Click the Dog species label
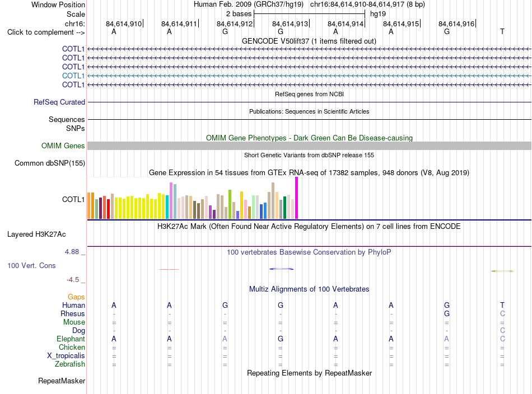Viewport: 532px width, 394px height. tap(78, 331)
